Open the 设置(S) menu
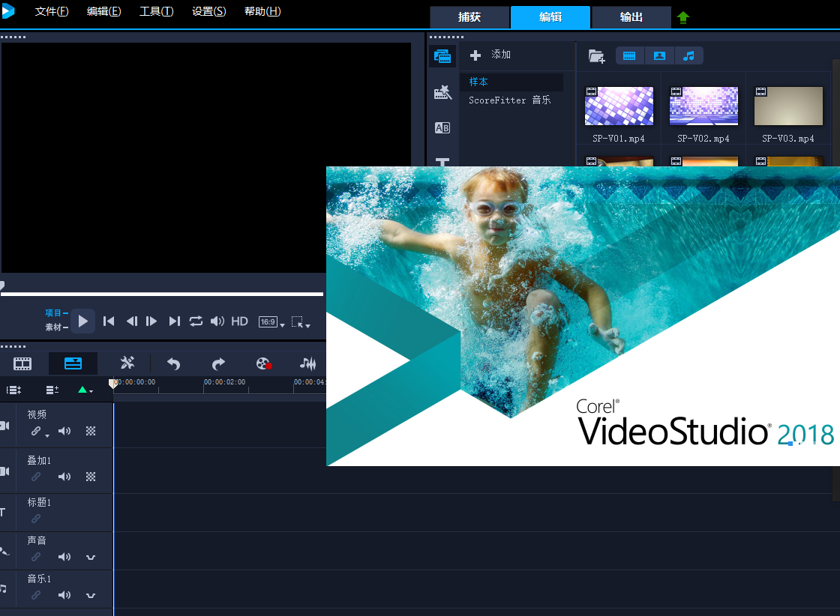The height and width of the screenshot is (616, 840). tap(209, 11)
